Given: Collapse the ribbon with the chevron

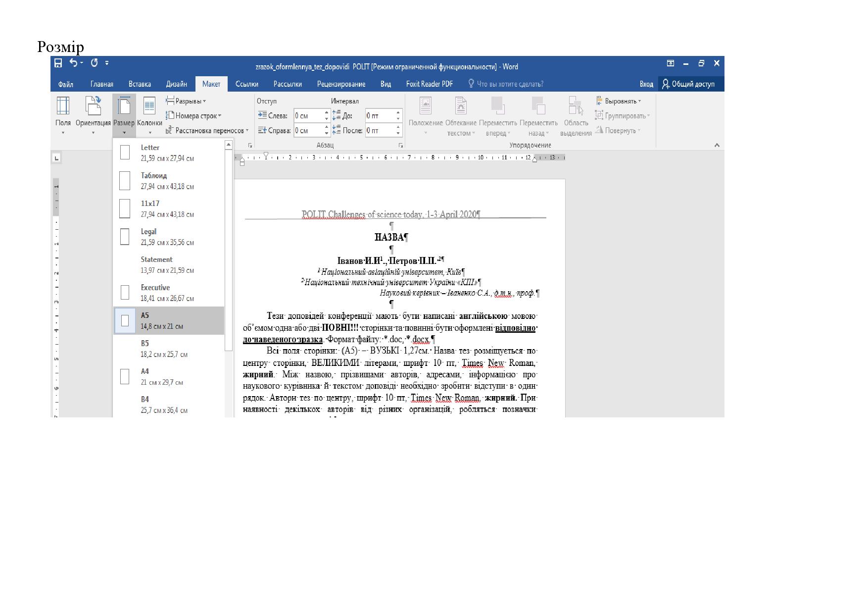Looking at the screenshot, I should [x=717, y=146].
